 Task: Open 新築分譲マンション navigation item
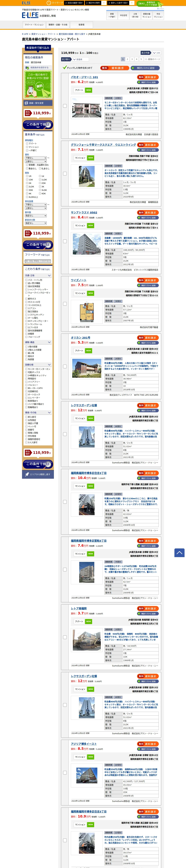pos(147,15)
